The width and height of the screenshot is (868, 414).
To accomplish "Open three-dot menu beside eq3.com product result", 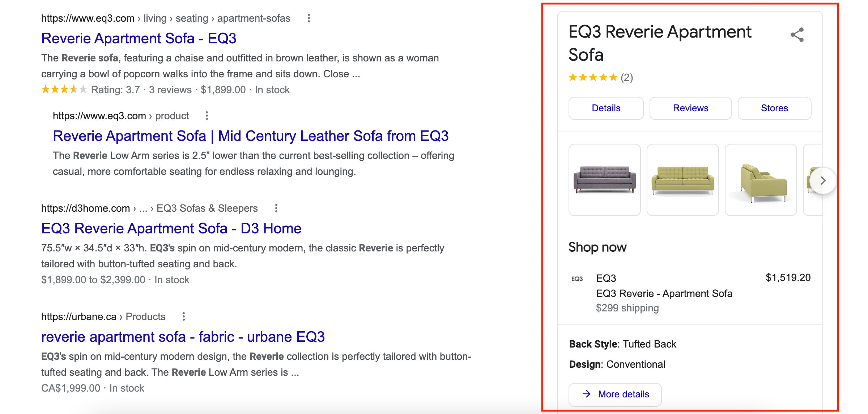I will point(207,116).
